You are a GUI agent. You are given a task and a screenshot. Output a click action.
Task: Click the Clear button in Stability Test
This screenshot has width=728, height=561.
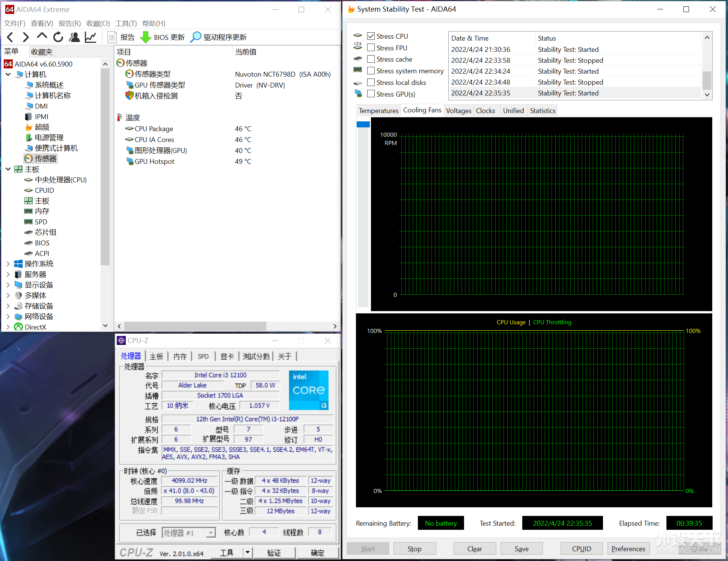[x=475, y=549]
